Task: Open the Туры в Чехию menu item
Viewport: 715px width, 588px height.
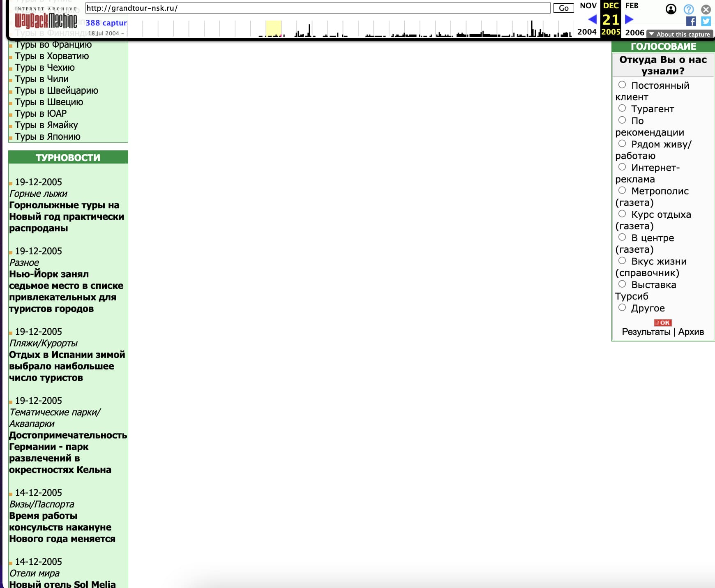Action: click(x=45, y=67)
